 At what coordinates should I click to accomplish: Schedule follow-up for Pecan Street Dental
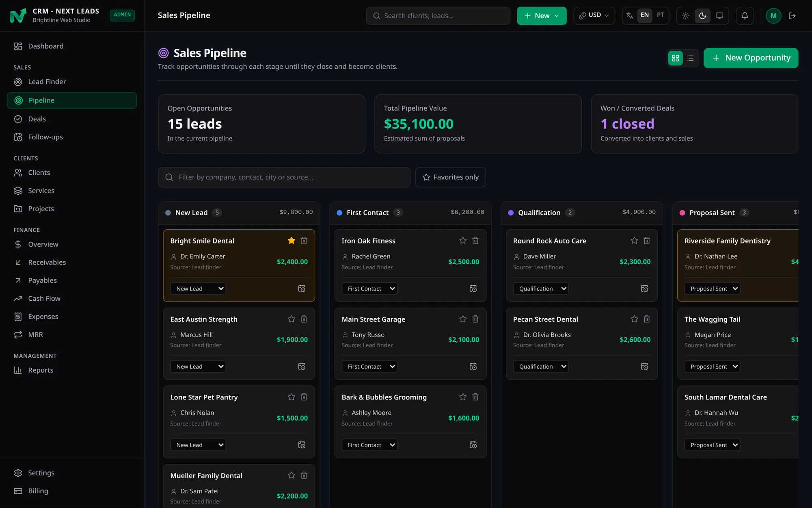[x=644, y=367]
